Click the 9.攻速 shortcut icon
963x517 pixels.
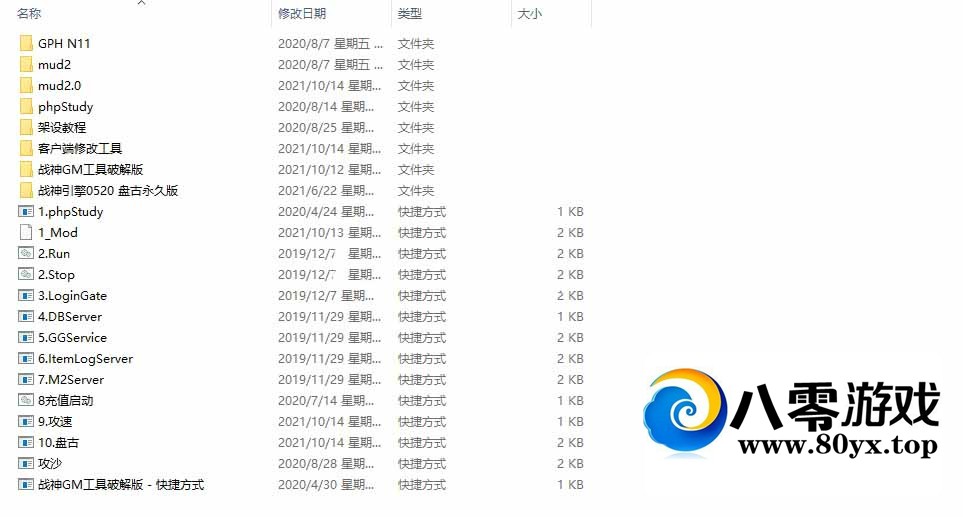[x=26, y=421]
